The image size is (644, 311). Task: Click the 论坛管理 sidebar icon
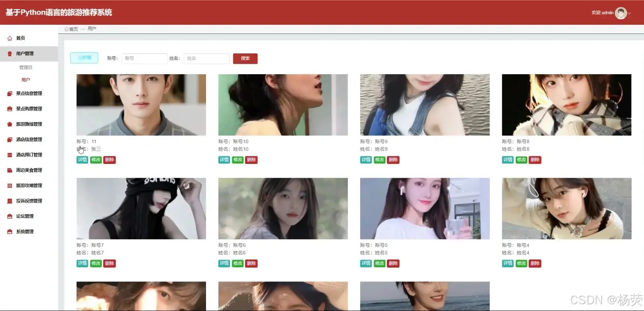pos(10,216)
